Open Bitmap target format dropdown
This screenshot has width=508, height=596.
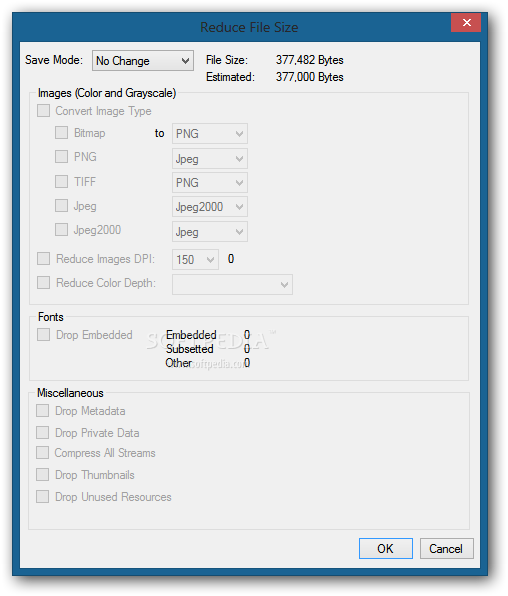click(210, 133)
